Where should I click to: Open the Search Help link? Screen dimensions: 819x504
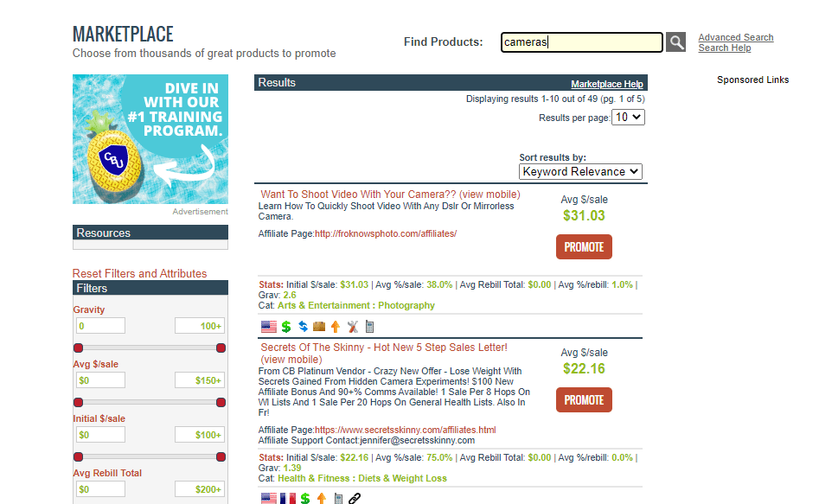725,48
